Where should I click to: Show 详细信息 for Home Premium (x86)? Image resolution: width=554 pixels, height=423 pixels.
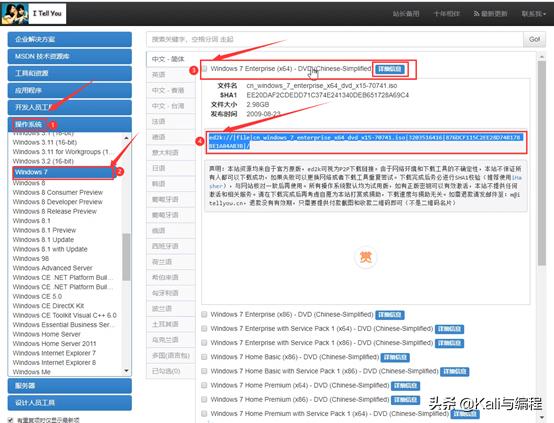(405, 400)
